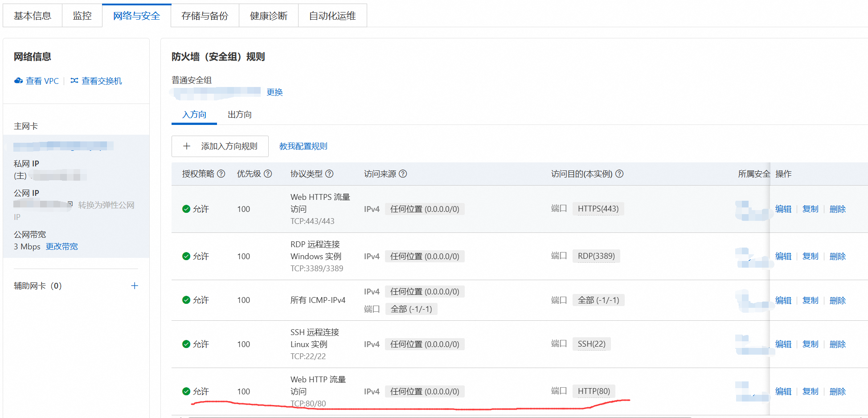Click green allow icon in HTTP(80) row

[186, 391]
